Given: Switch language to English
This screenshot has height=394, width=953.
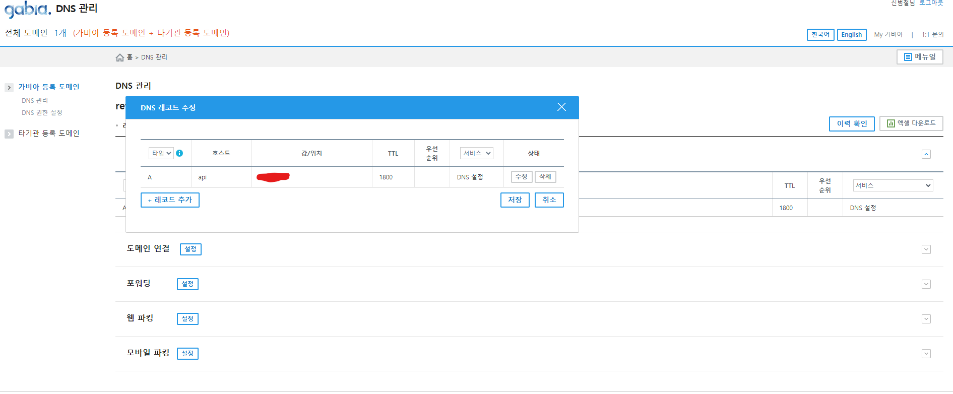Looking at the screenshot, I should tap(852, 35).
